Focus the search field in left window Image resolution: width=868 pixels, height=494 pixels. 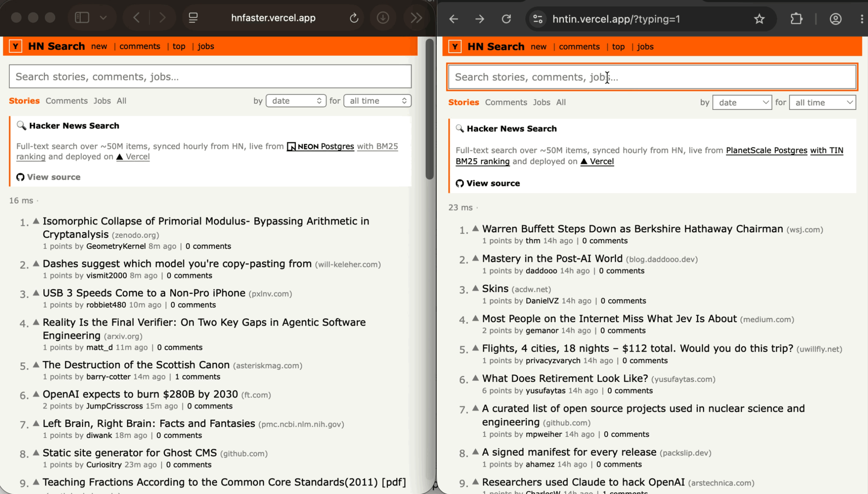(210, 76)
